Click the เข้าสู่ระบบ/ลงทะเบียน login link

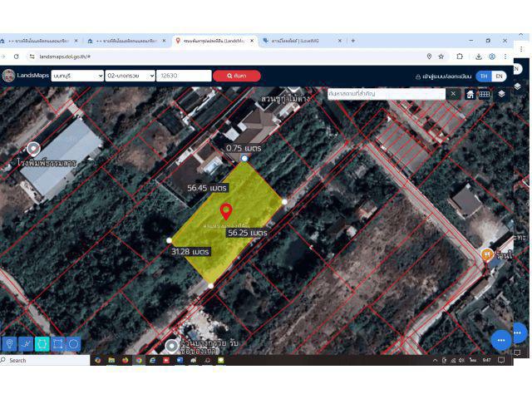(x=447, y=76)
